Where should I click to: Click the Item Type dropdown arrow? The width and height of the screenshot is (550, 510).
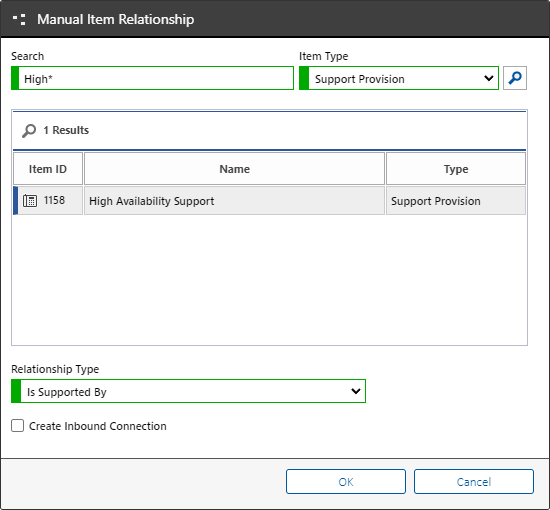(x=489, y=78)
